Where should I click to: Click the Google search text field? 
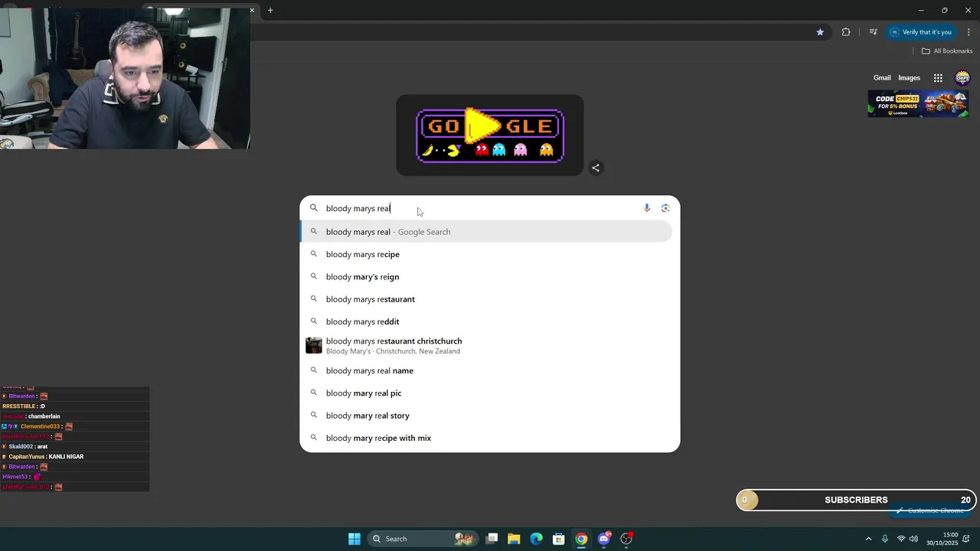[482, 208]
